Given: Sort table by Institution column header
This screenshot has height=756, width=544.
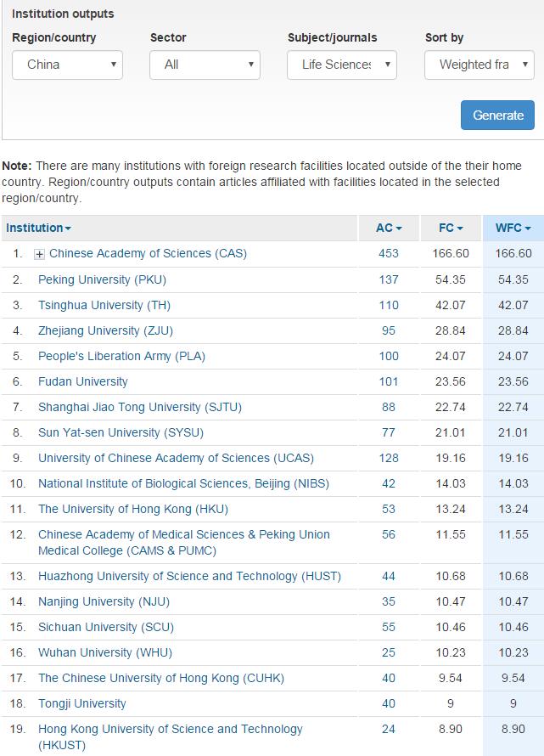Looking at the screenshot, I should (38, 228).
